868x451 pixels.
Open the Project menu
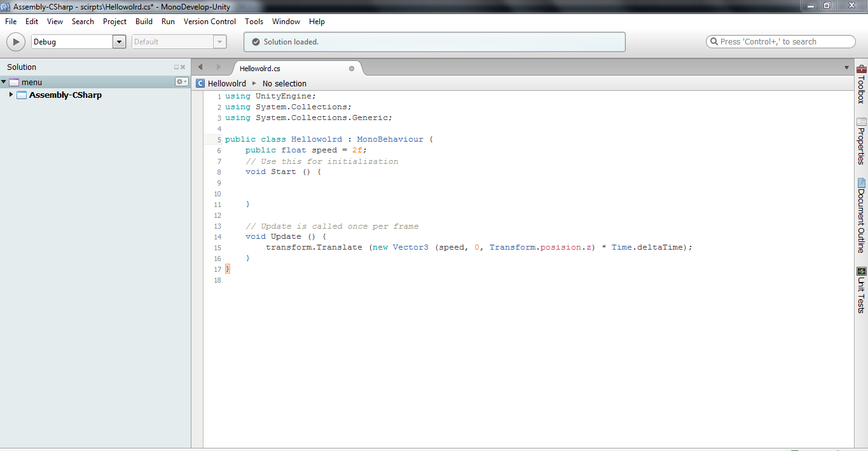click(115, 22)
